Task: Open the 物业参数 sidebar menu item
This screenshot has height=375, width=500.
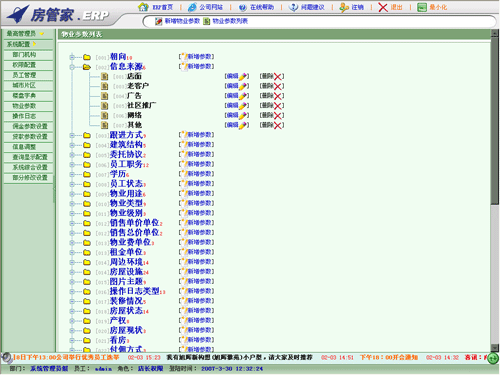Action: click(x=28, y=106)
